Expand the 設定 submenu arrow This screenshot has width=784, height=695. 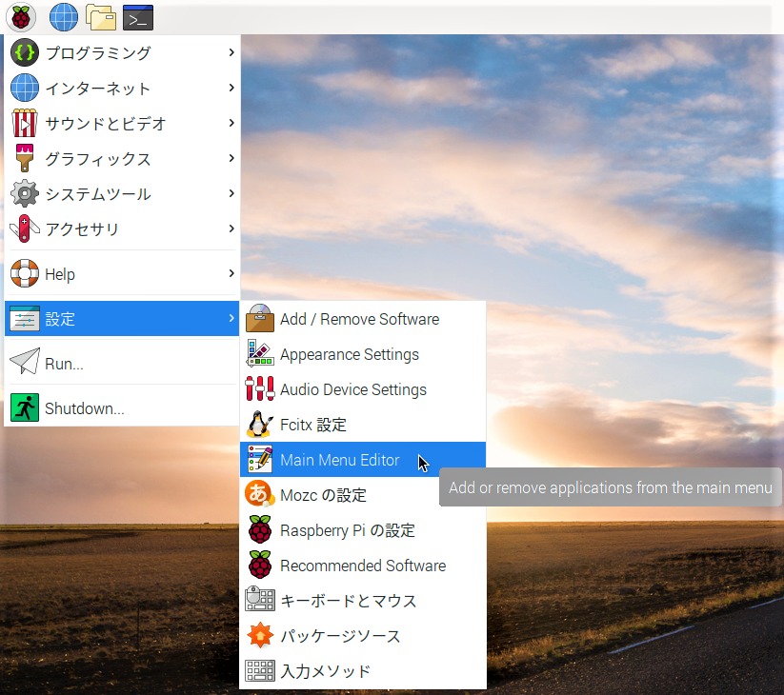(231, 318)
